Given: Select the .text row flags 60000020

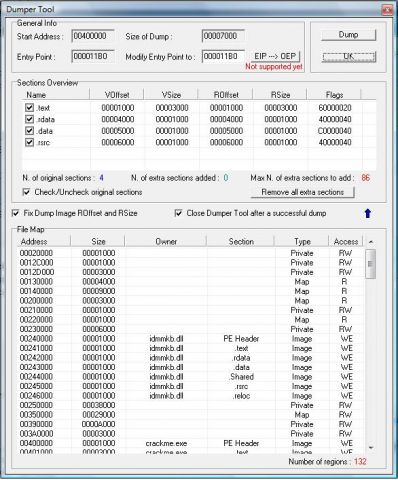Looking at the screenshot, I should 335,108.
